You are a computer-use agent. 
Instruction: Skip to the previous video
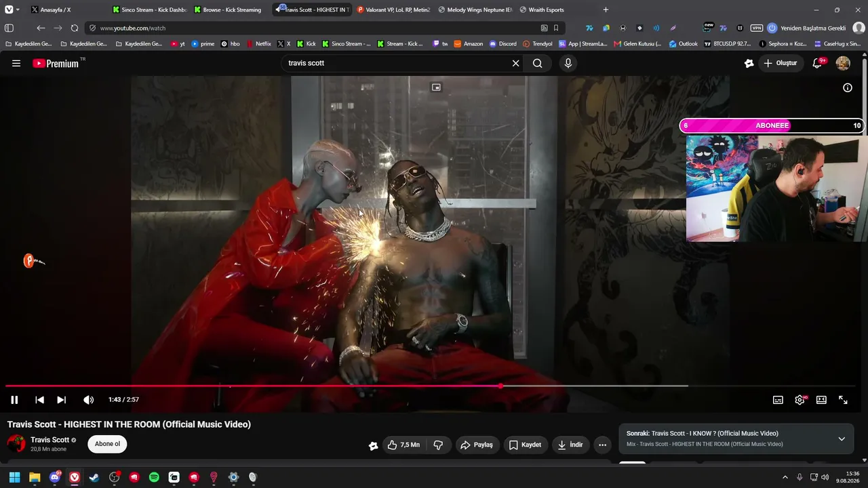pyautogui.click(x=39, y=400)
